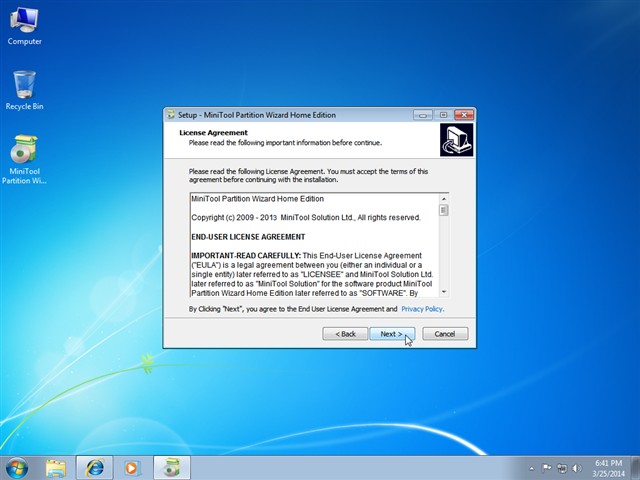Open the Action Center flag icon
Screen dimensions: 640x480
546,468
